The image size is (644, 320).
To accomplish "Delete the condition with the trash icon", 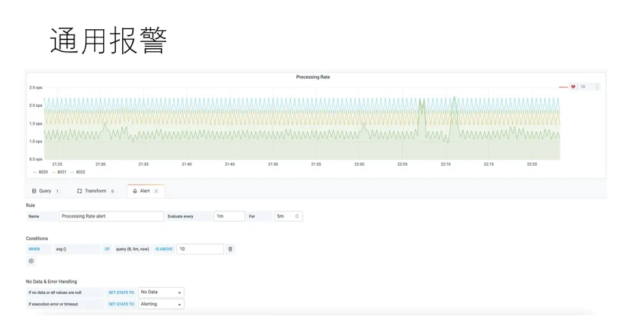I will pyautogui.click(x=230, y=249).
